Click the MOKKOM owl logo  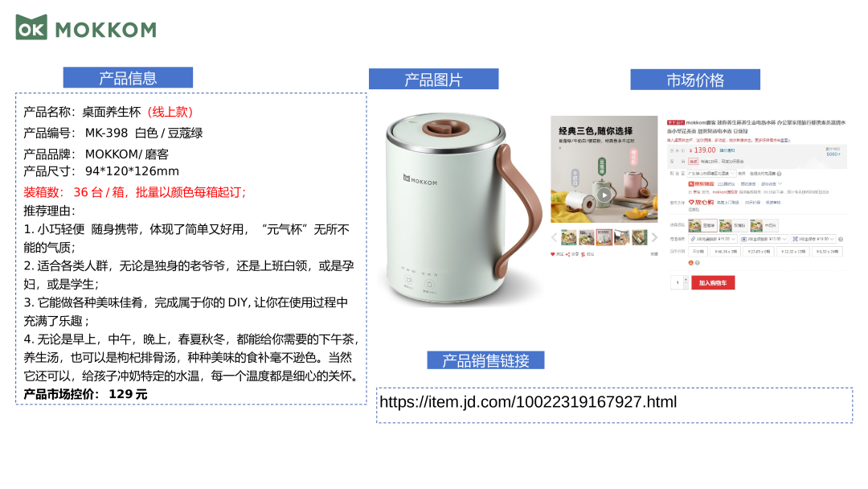[x=31, y=27]
